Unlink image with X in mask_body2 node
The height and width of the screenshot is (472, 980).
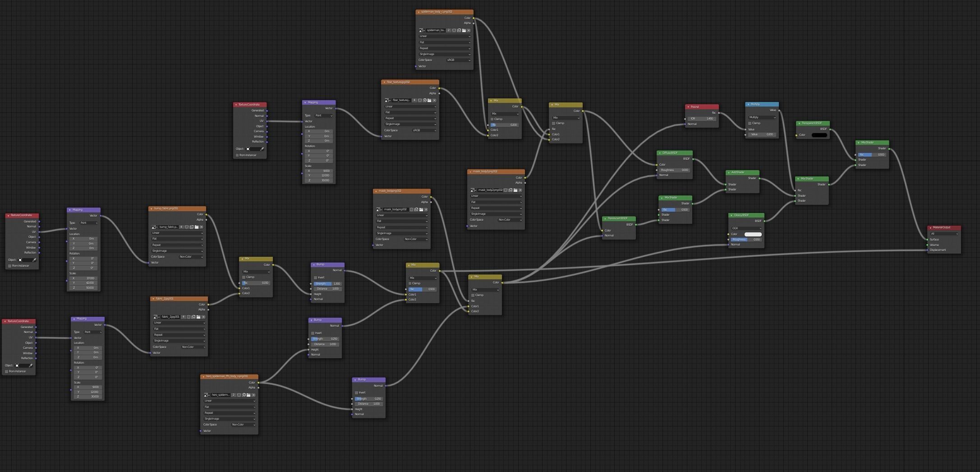520,190
